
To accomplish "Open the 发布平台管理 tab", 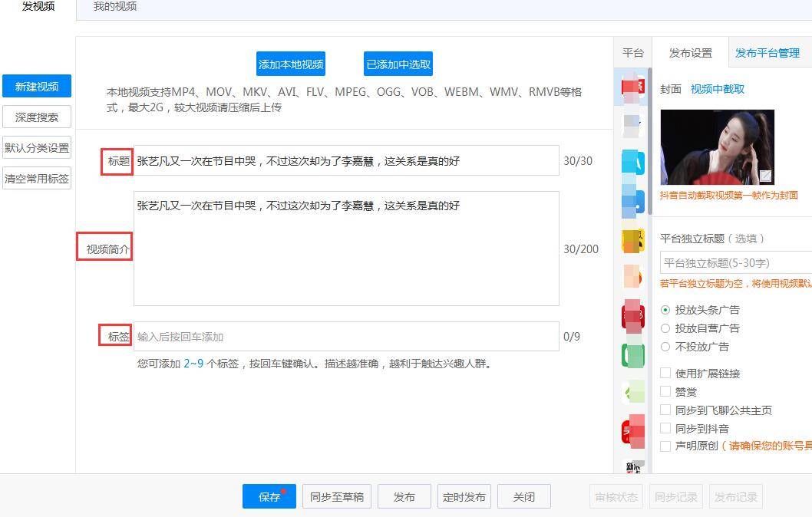I will tap(767, 53).
